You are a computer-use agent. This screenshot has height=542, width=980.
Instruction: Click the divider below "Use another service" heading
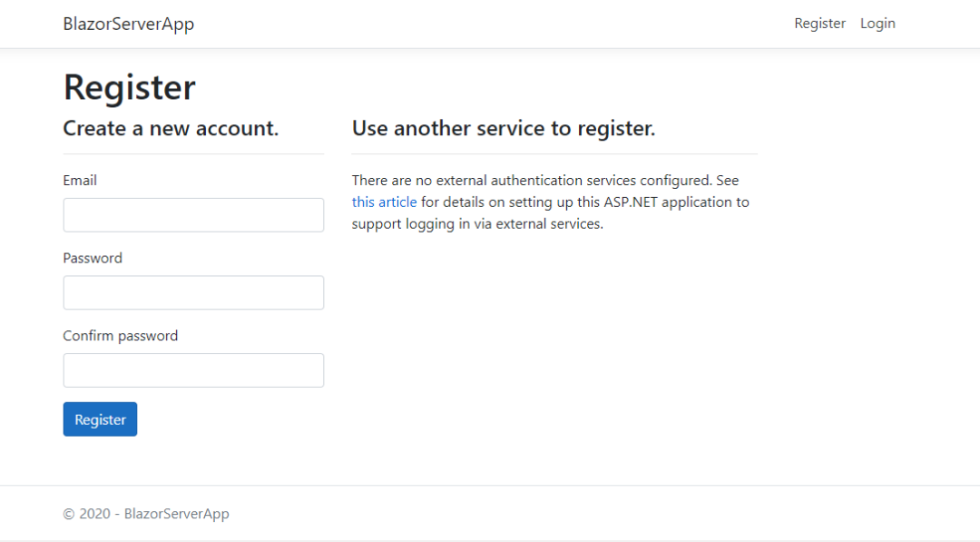click(x=554, y=154)
